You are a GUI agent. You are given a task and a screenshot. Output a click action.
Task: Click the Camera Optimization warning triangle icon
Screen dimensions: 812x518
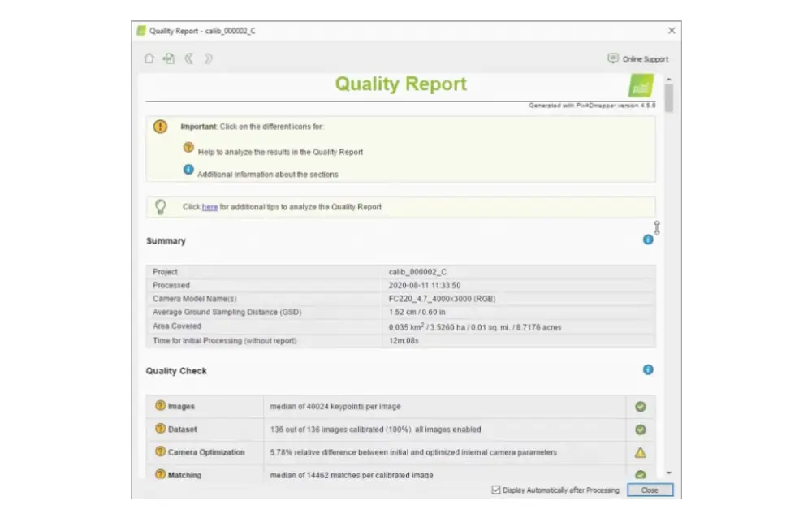coord(641,453)
